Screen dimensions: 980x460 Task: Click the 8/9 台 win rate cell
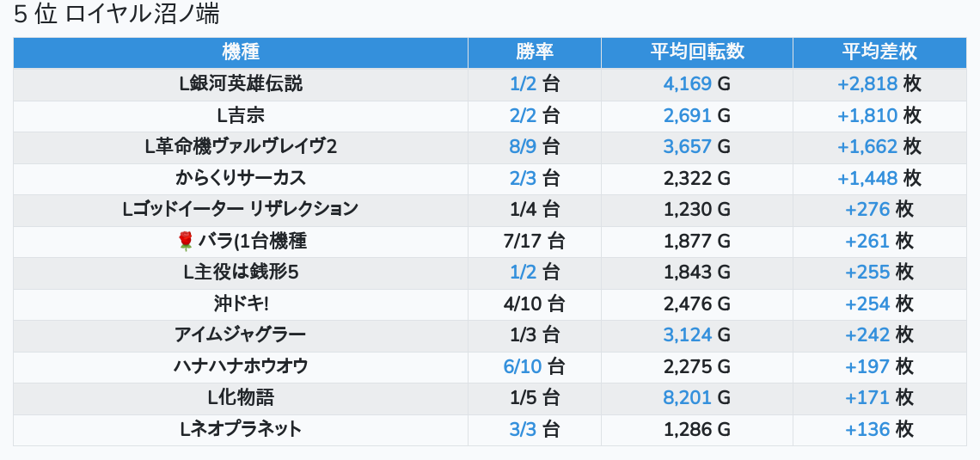click(534, 146)
